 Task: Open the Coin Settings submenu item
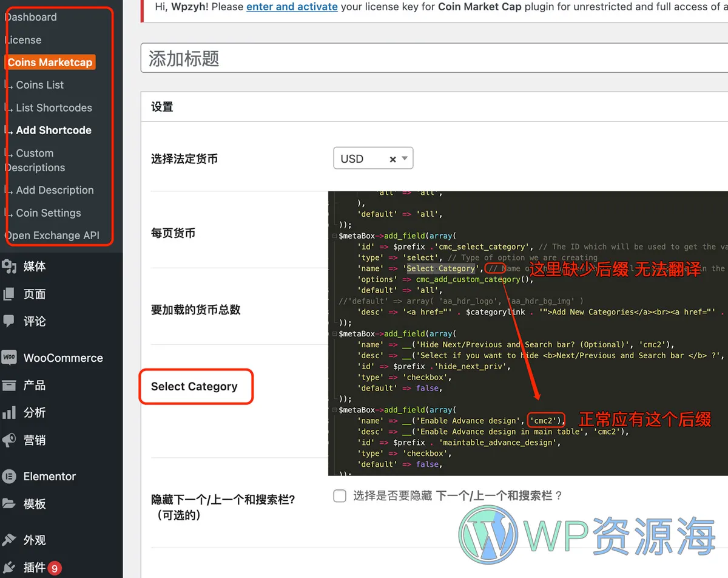click(49, 213)
